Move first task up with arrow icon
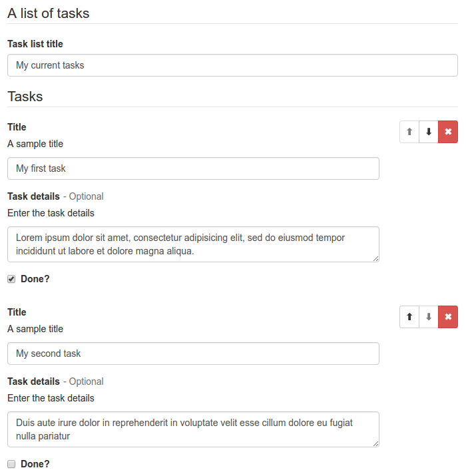466x476 pixels. pos(409,132)
